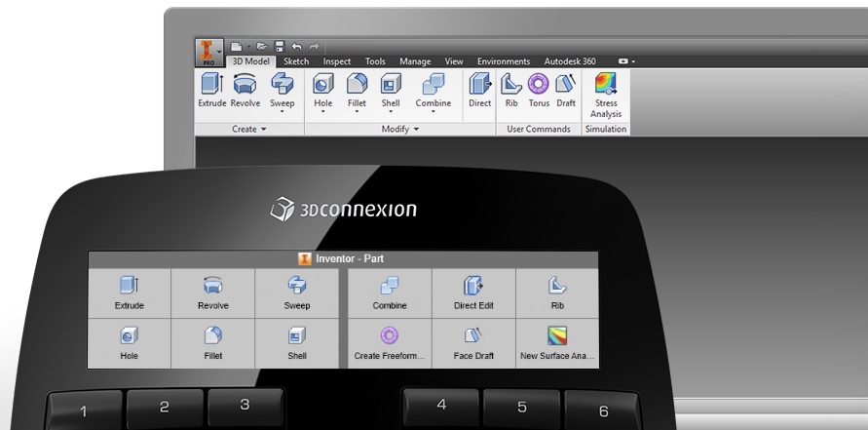The image size is (868, 430).
Task: Click the User Commands panel label
Action: pyautogui.click(x=539, y=129)
